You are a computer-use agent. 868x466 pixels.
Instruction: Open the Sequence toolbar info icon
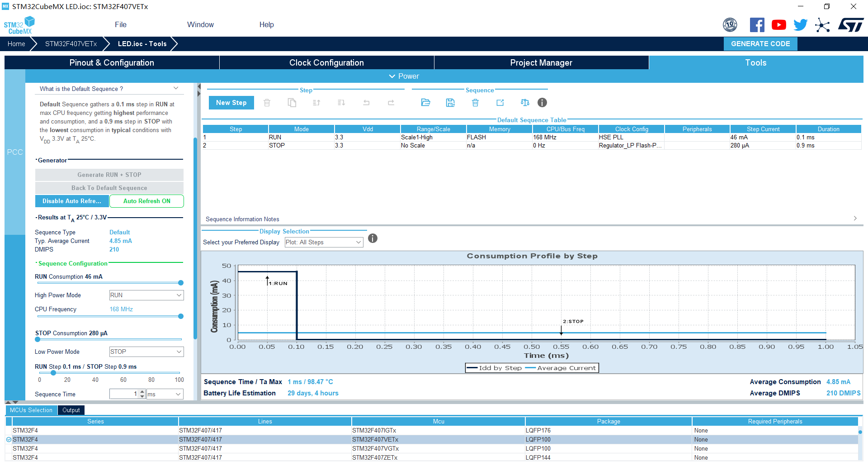coord(542,103)
